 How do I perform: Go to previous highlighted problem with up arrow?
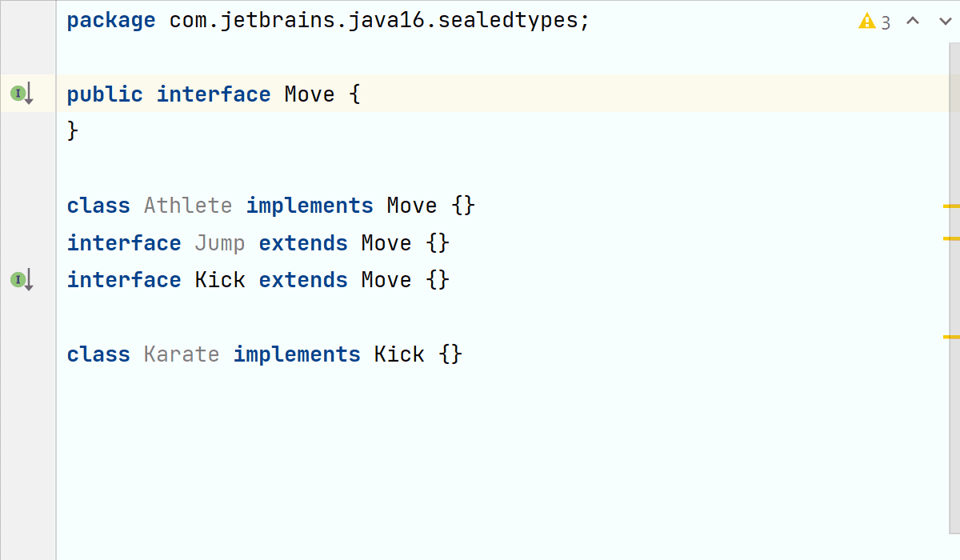click(x=913, y=22)
